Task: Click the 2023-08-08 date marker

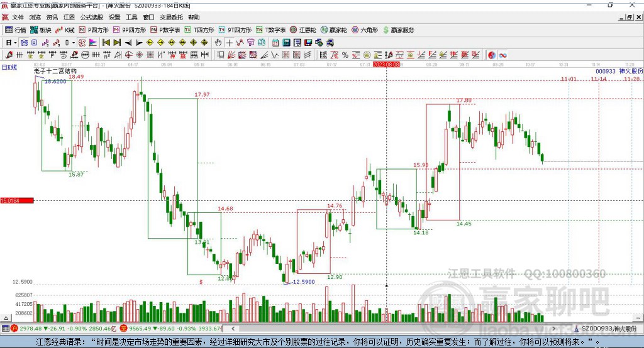Action: click(x=386, y=65)
